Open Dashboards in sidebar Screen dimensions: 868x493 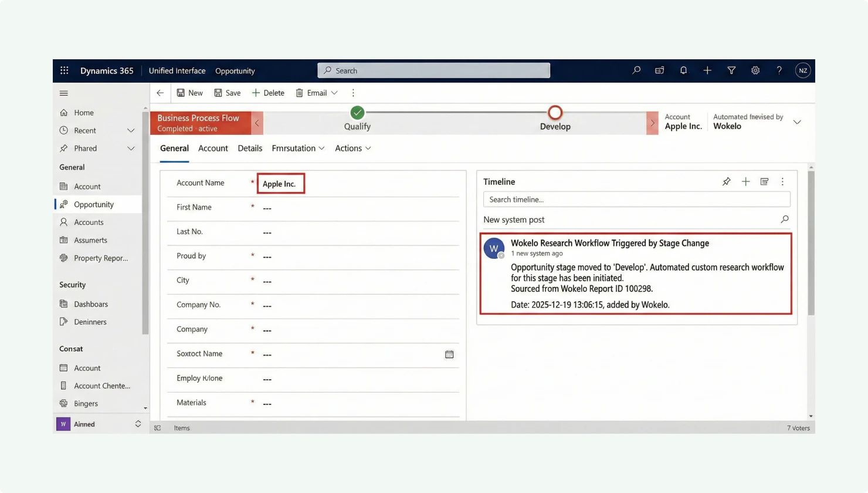(91, 304)
